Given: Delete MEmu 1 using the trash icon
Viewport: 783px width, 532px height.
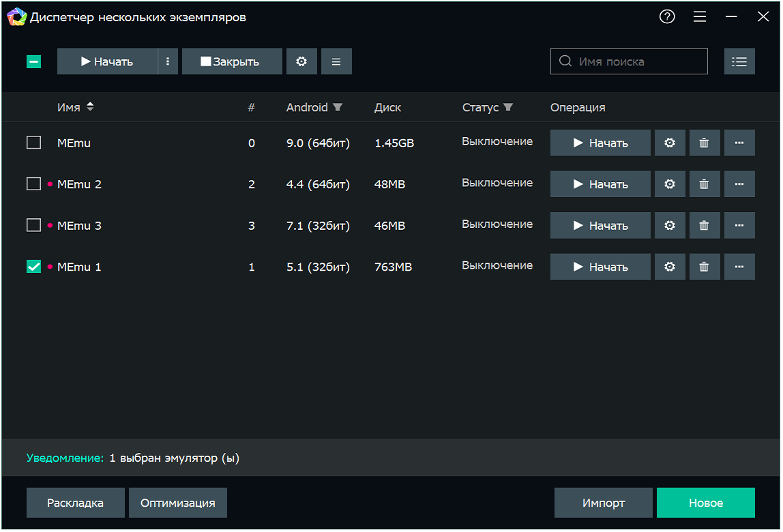Looking at the screenshot, I should pos(704,267).
